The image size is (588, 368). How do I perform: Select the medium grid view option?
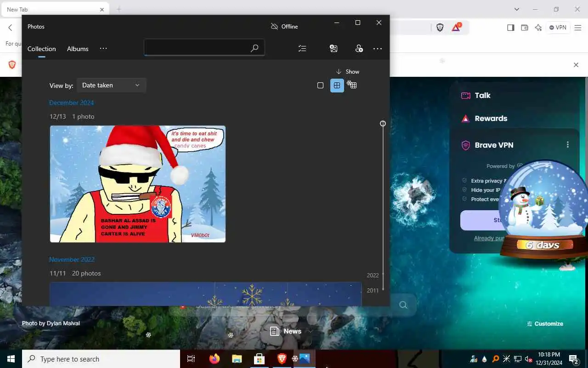(x=337, y=85)
